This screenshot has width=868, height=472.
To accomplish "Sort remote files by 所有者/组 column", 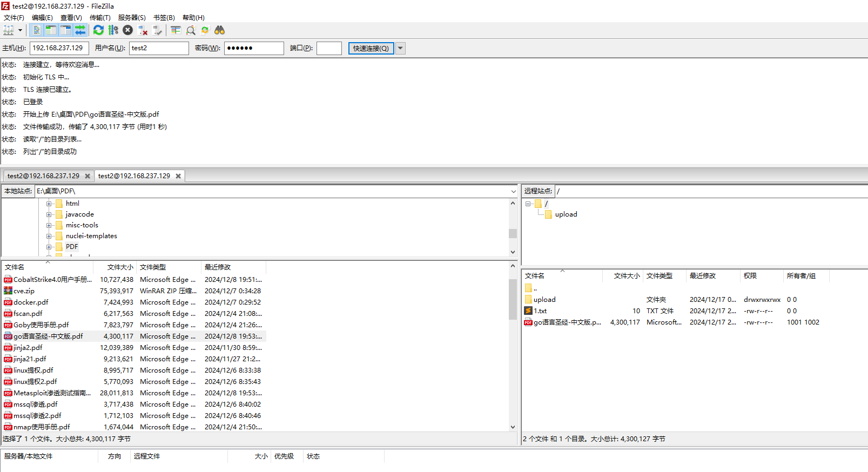I will (x=806, y=275).
